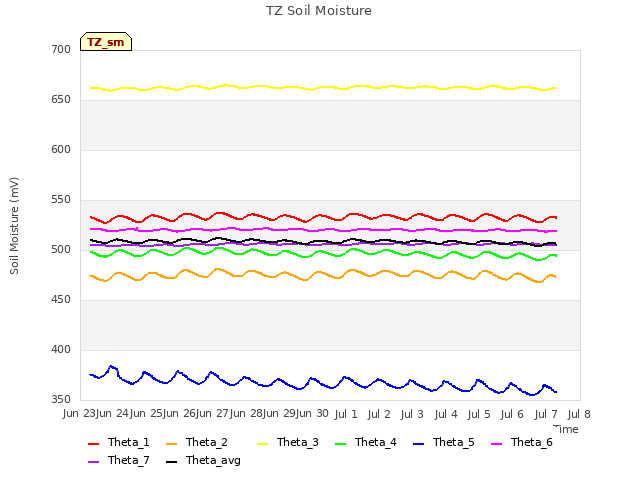Click the blue Theta_5 legend swatch
The width and height of the screenshot is (640, 480).
[418, 444]
